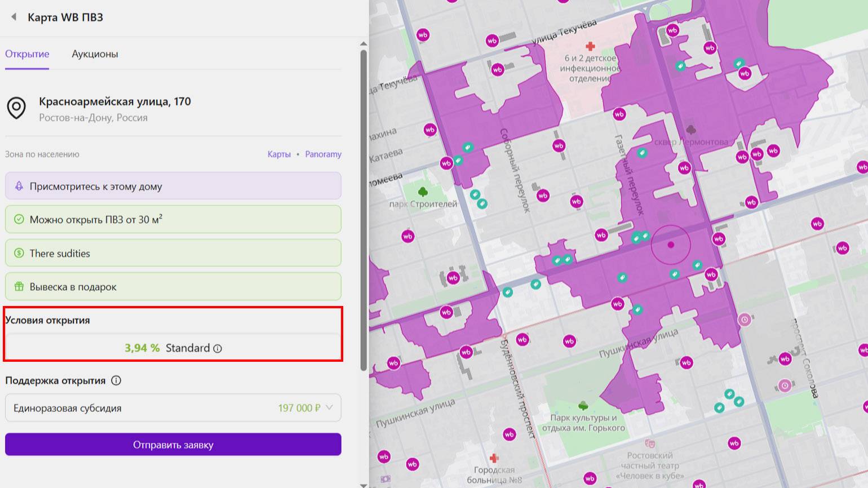
Task: Click the 3,94 % rate value
Action: 142,348
